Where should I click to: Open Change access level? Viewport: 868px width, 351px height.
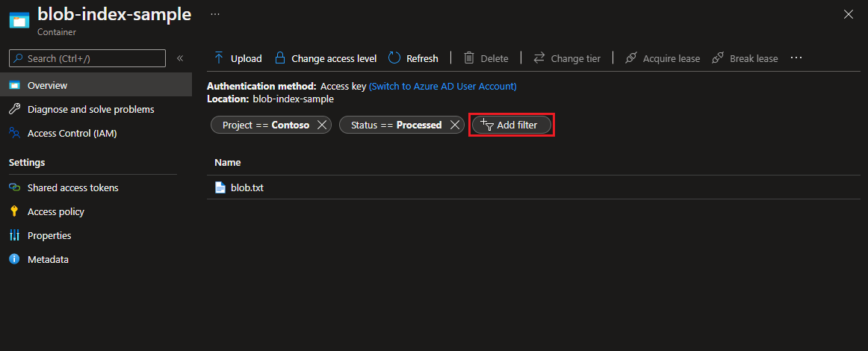coord(326,58)
